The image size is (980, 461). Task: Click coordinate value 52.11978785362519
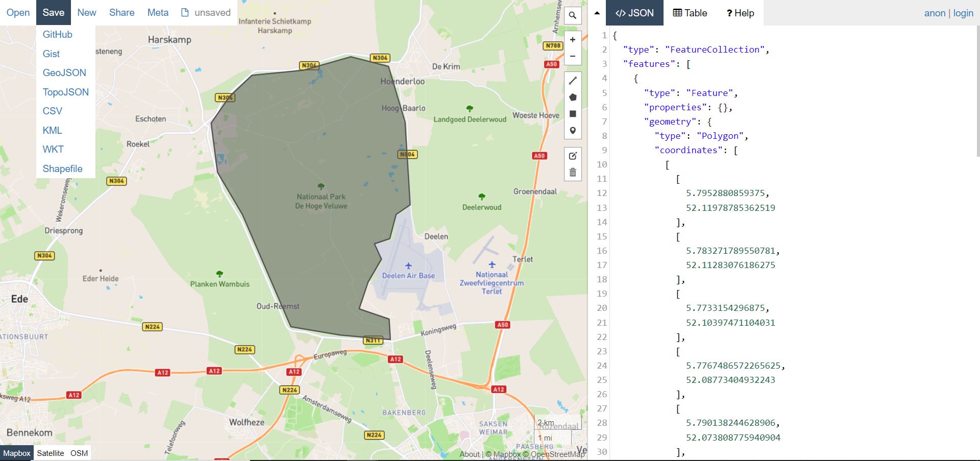(x=730, y=208)
